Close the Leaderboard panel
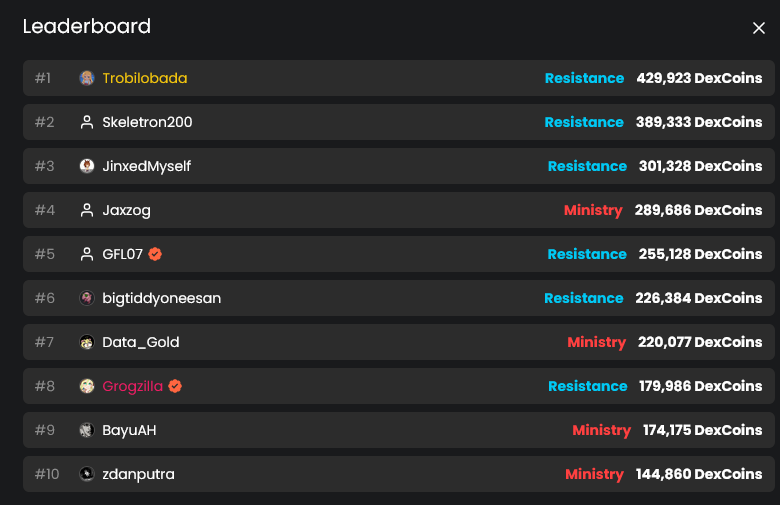 pyautogui.click(x=758, y=28)
